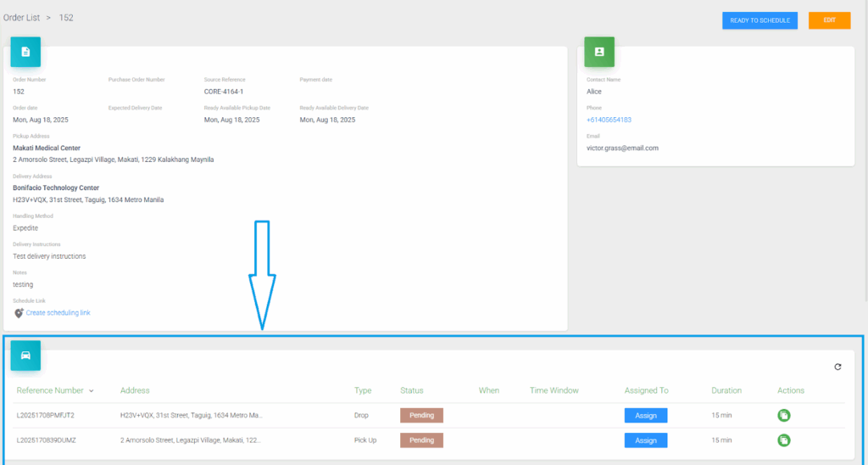Click the green action icon for Drop task
868x465 pixels.
[784, 416]
